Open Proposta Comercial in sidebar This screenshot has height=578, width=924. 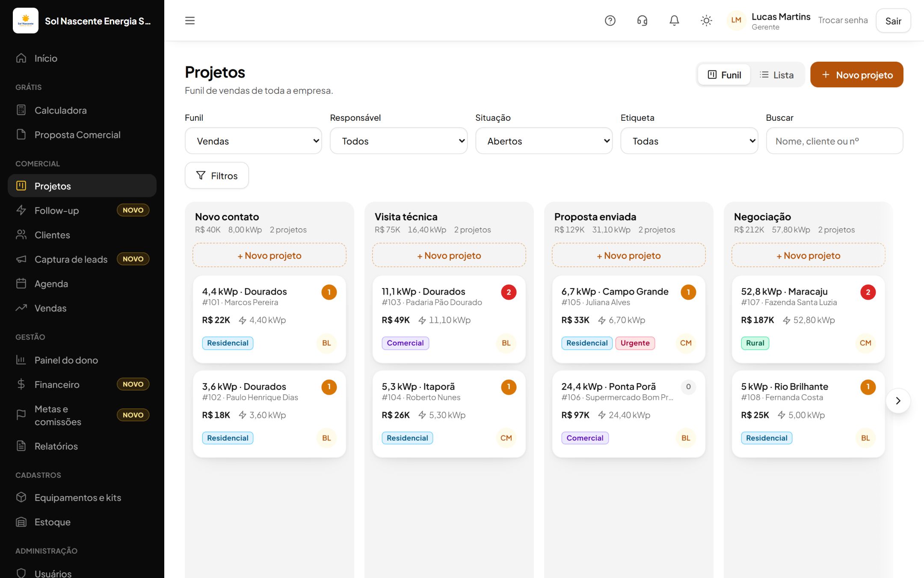coord(82,135)
